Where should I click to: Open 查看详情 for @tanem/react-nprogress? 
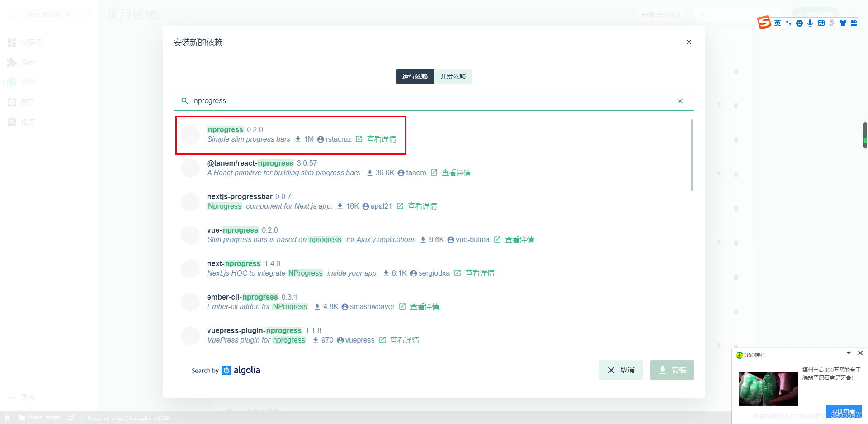pyautogui.click(x=456, y=173)
